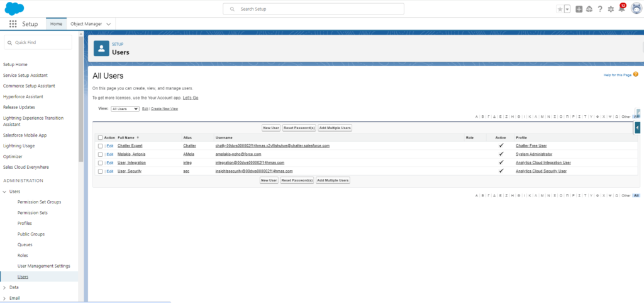Open the Help question mark icon
The image size is (644, 303).
pos(600,9)
